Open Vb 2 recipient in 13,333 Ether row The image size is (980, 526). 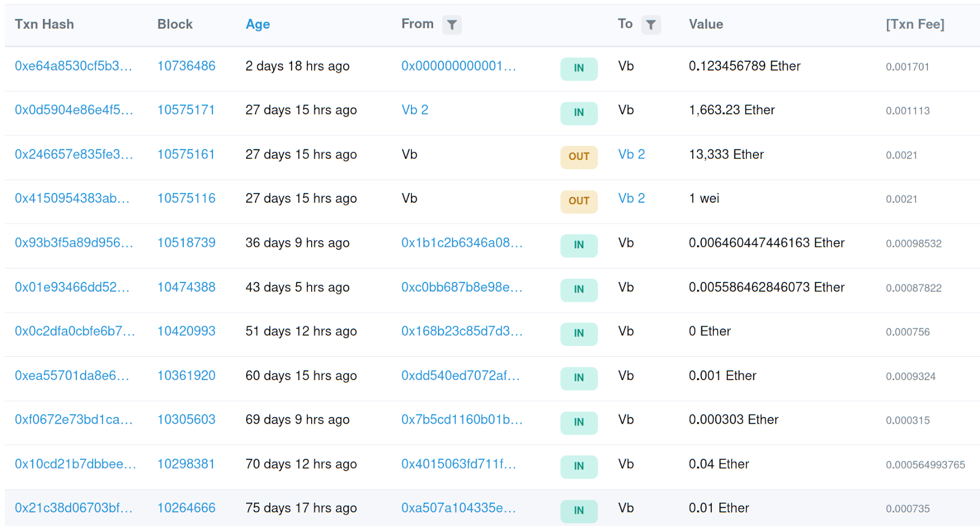pyautogui.click(x=631, y=154)
